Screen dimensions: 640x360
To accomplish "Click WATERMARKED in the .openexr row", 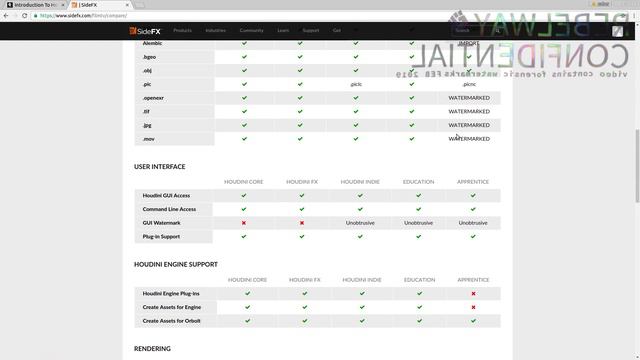I will (x=469, y=98).
